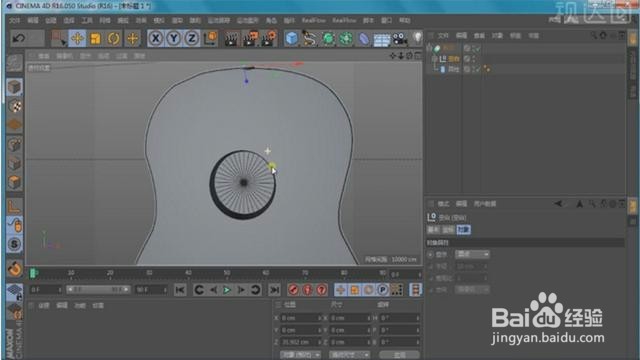Toggle the Y axis lock
This screenshot has width=640, height=360.
pyautogui.click(x=174, y=38)
